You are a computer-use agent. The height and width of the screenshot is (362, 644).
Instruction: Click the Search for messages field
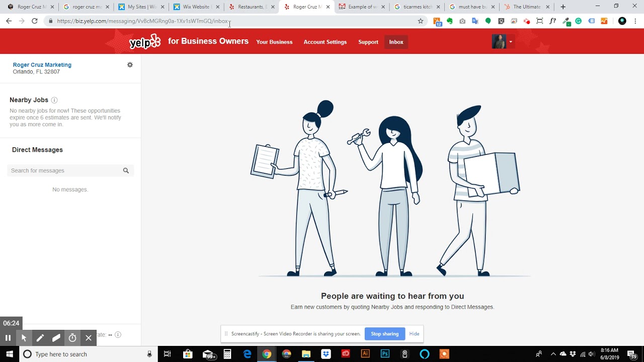[x=70, y=170]
